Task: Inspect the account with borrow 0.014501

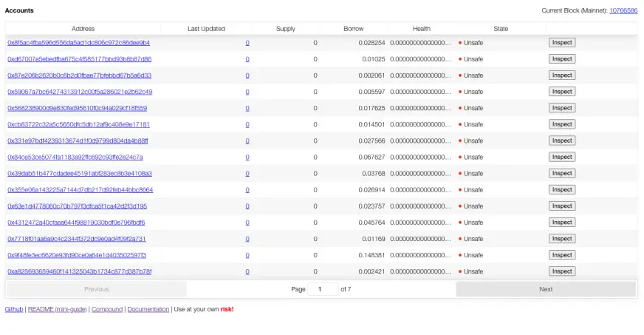Action: [x=562, y=124]
